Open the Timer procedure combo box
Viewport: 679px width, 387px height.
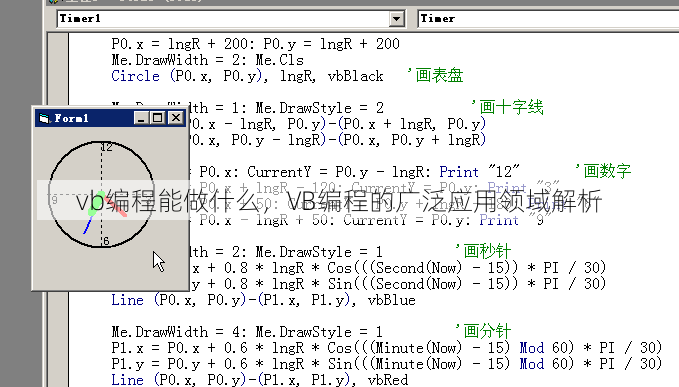[548, 19]
